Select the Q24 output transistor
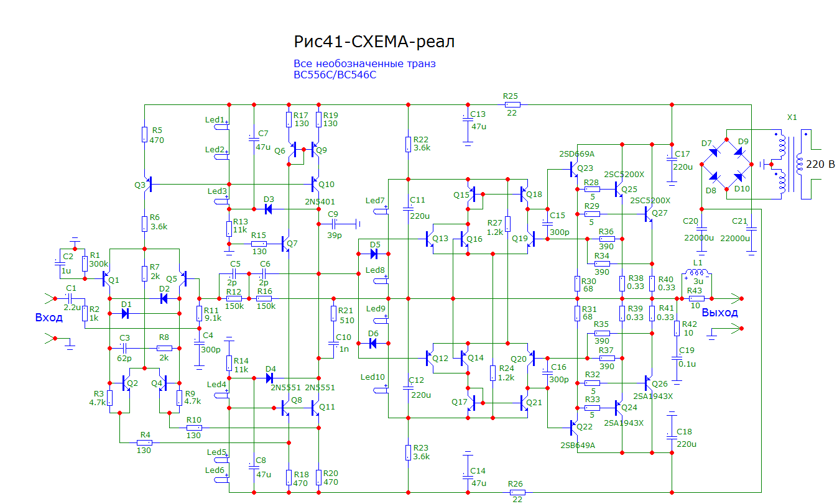This screenshot has width=837, height=504. 619,408
